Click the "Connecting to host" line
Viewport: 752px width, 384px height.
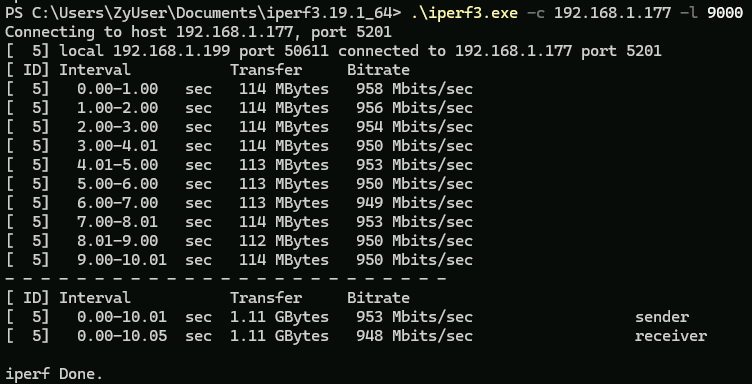[x=199, y=32]
